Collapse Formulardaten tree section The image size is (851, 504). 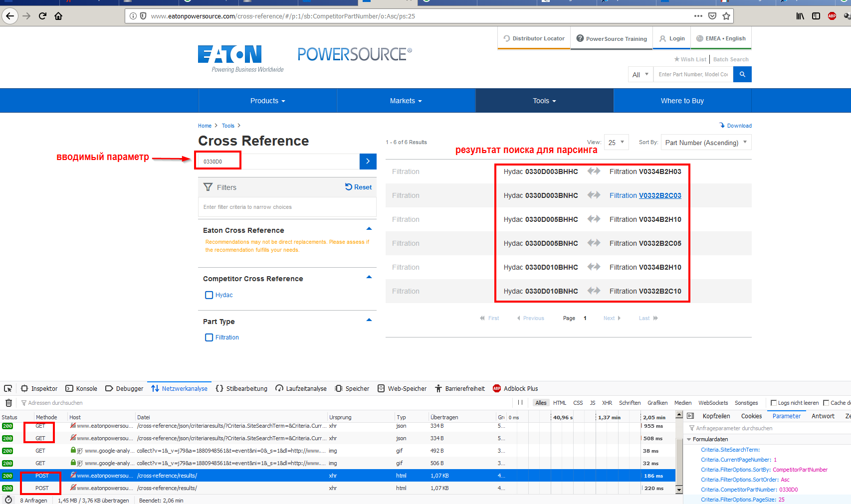point(689,439)
